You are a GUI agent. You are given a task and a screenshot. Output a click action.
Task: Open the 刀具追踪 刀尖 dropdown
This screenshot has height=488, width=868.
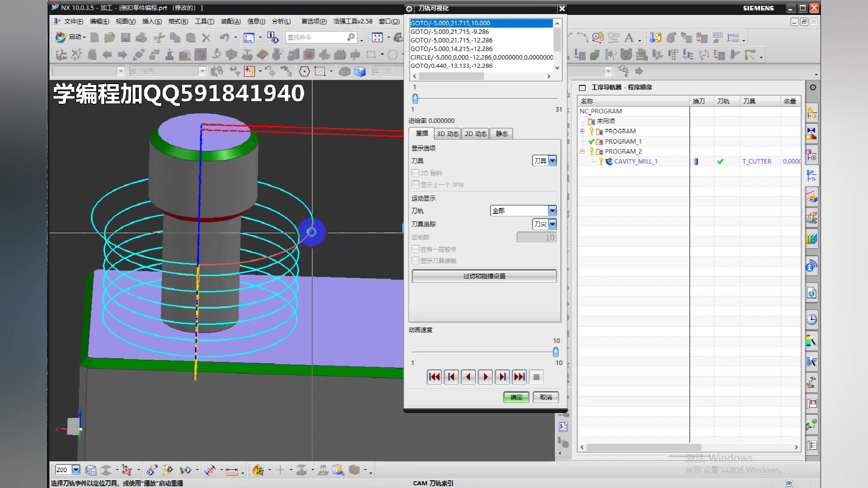click(552, 224)
